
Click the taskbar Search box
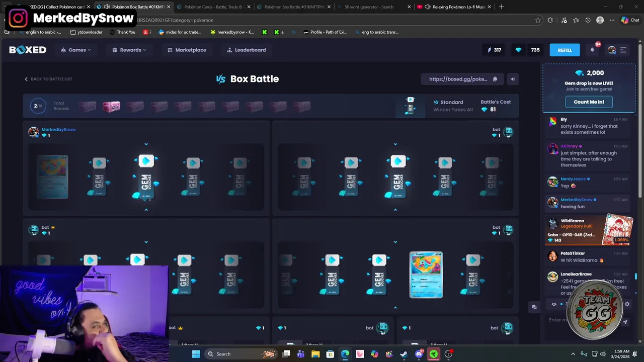tap(241, 354)
